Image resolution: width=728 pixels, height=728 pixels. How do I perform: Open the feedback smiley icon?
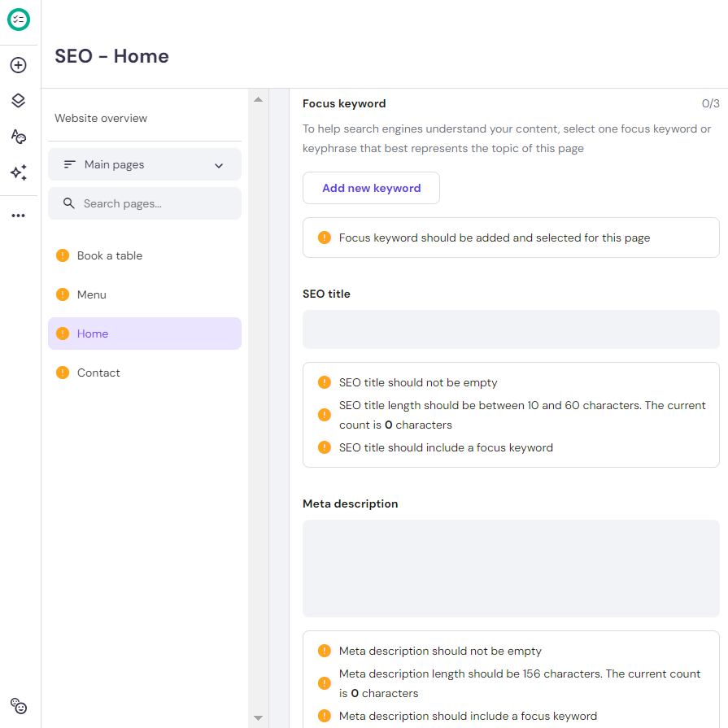click(18, 706)
